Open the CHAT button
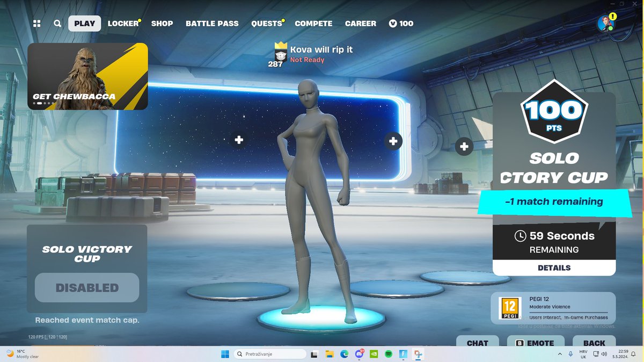This screenshot has width=644, height=362. tap(478, 341)
